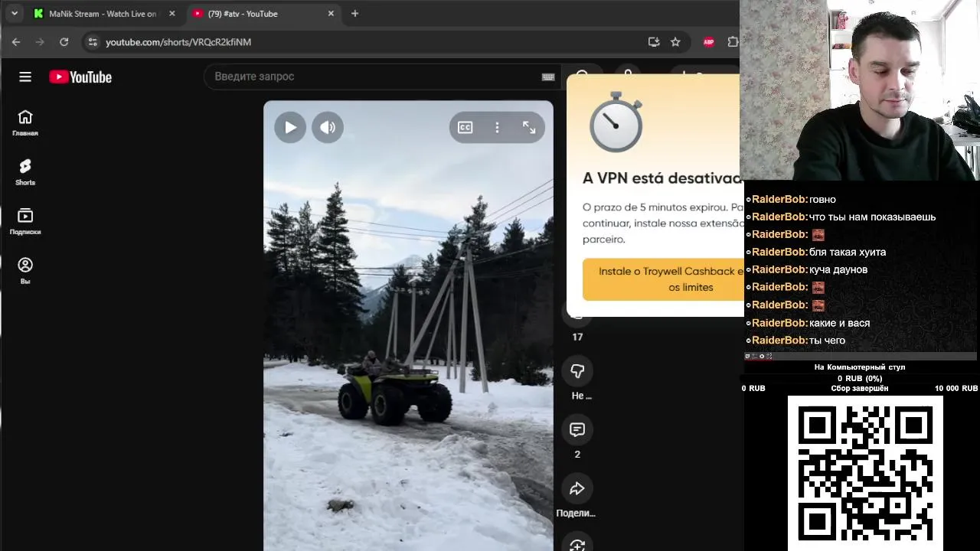This screenshot has height=551, width=980.
Task: Open a new browser tab
Action: point(354,14)
